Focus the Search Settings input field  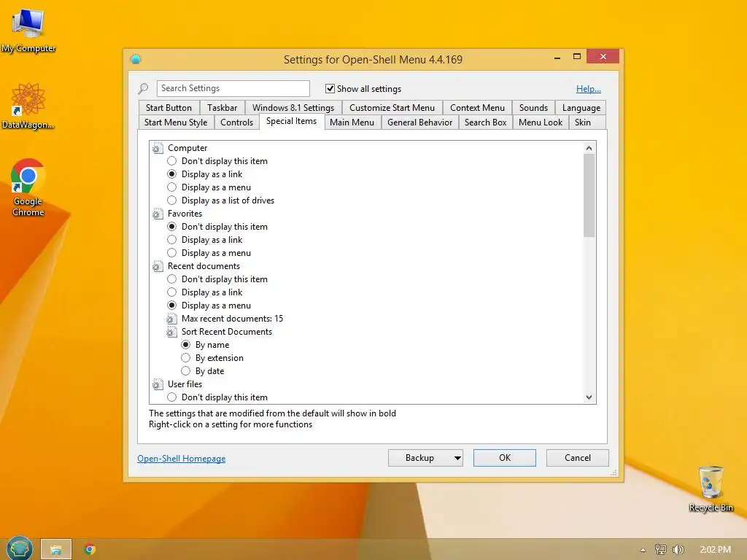click(x=233, y=88)
